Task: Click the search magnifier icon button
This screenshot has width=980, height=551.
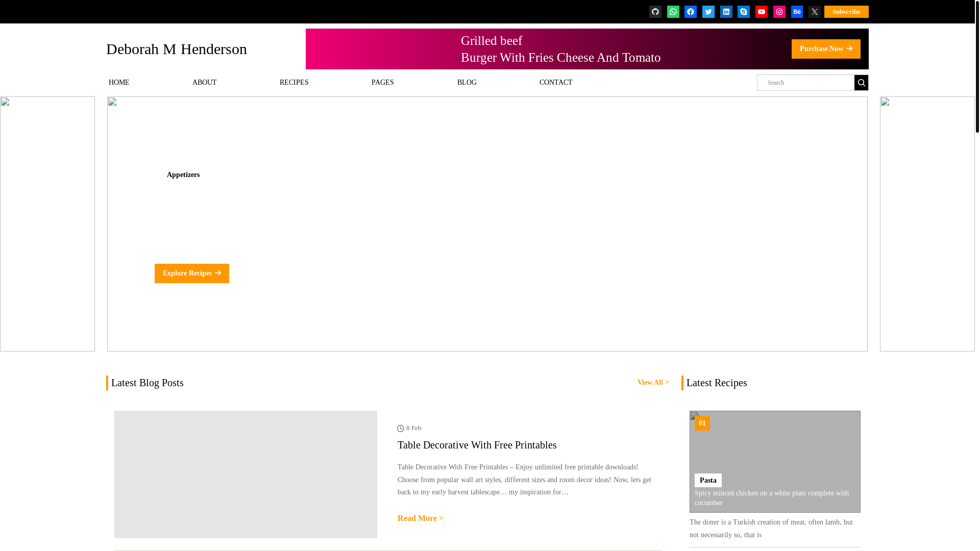Action: (862, 83)
